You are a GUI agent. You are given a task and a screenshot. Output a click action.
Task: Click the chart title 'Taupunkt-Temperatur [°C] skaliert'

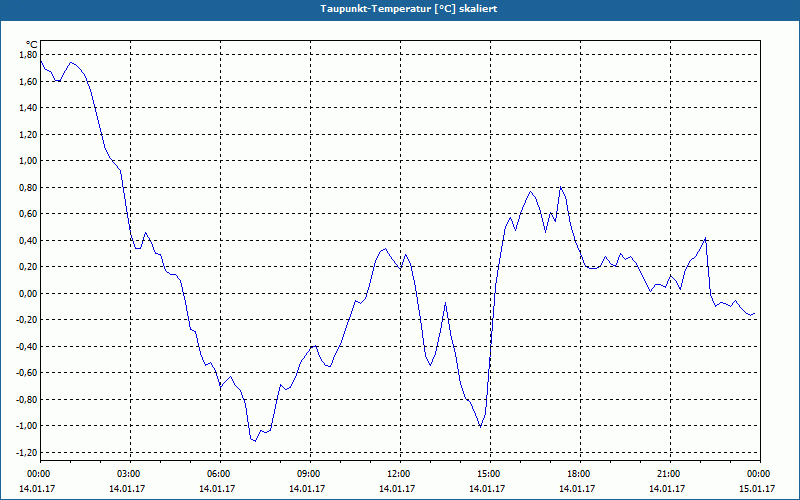click(x=409, y=9)
